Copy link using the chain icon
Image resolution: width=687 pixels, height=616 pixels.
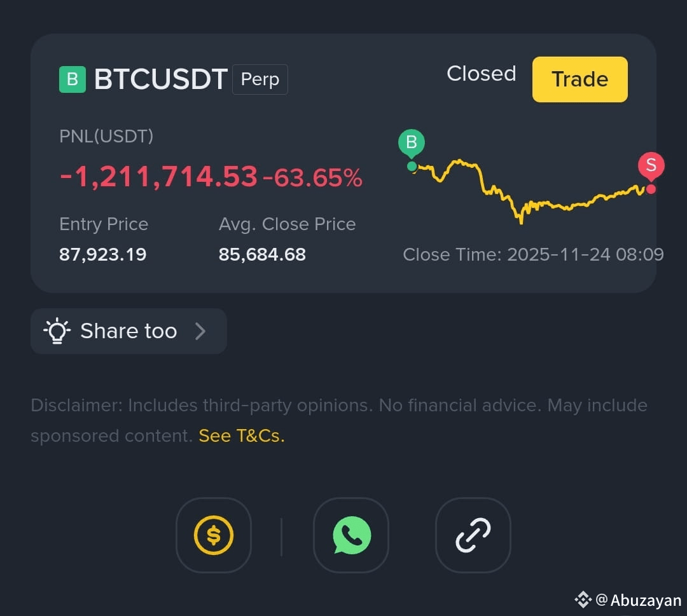click(473, 535)
